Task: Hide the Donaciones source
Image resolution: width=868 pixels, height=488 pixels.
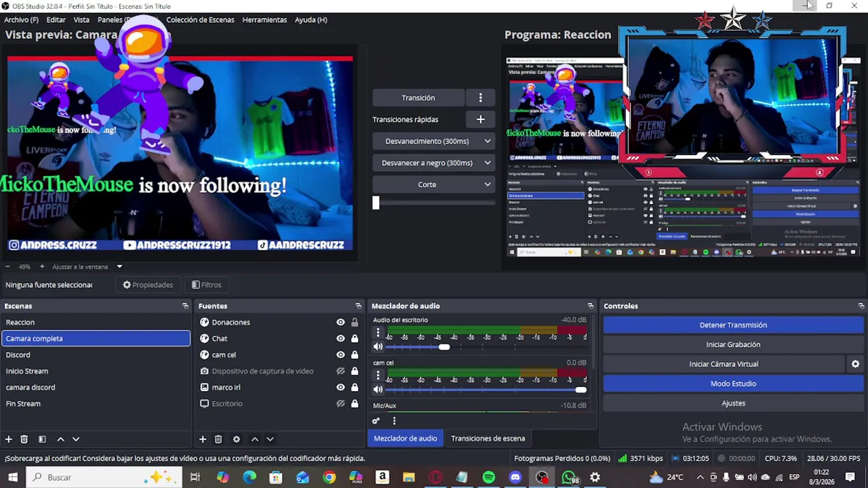Action: click(x=340, y=323)
